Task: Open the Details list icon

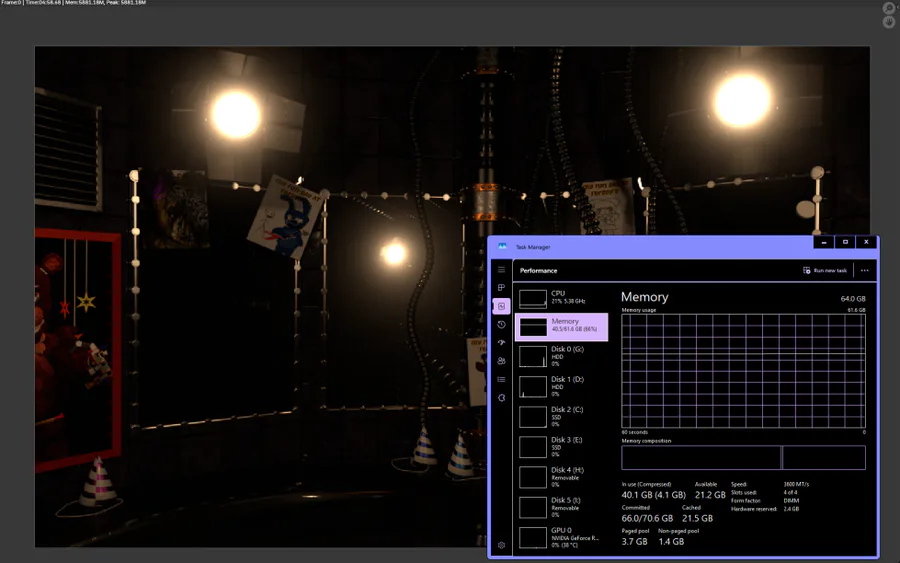Action: coord(501,379)
